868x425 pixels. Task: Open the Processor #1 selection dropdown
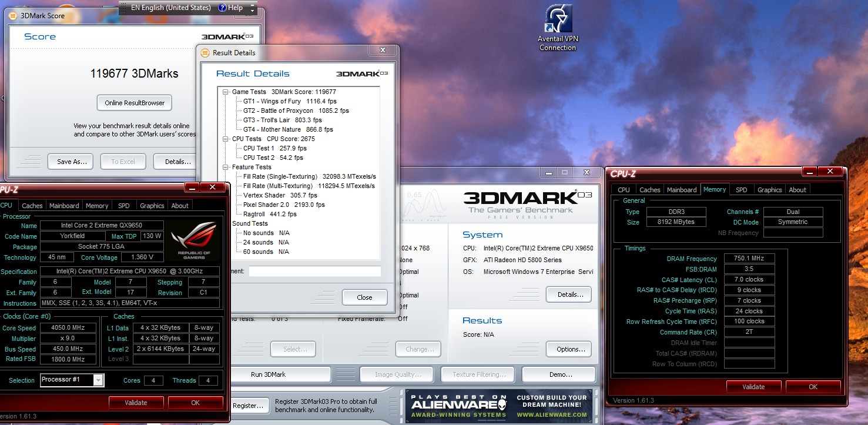coord(98,380)
